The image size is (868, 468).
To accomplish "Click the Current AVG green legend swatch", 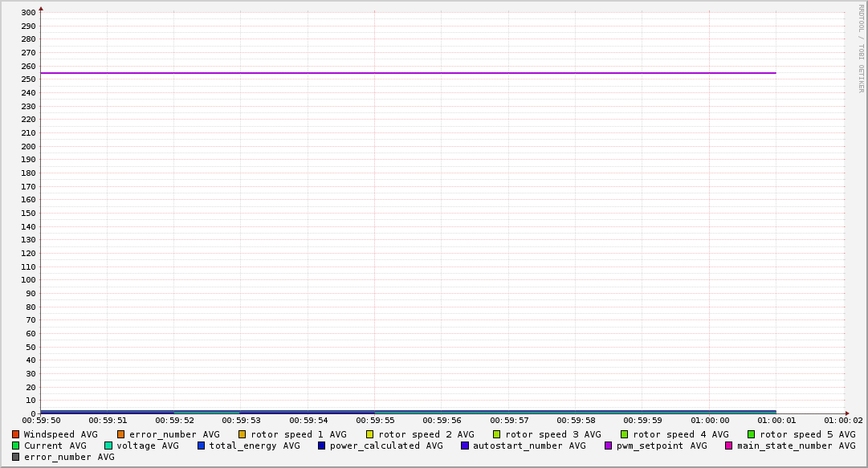I will [x=15, y=446].
